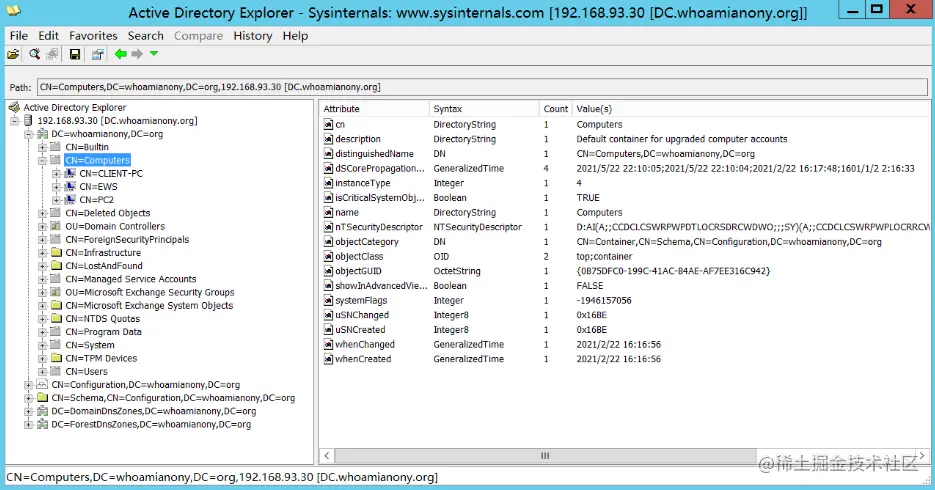Click the CN=LostAndFound folder icon
The height and width of the screenshot is (490, 935).
tap(56, 266)
